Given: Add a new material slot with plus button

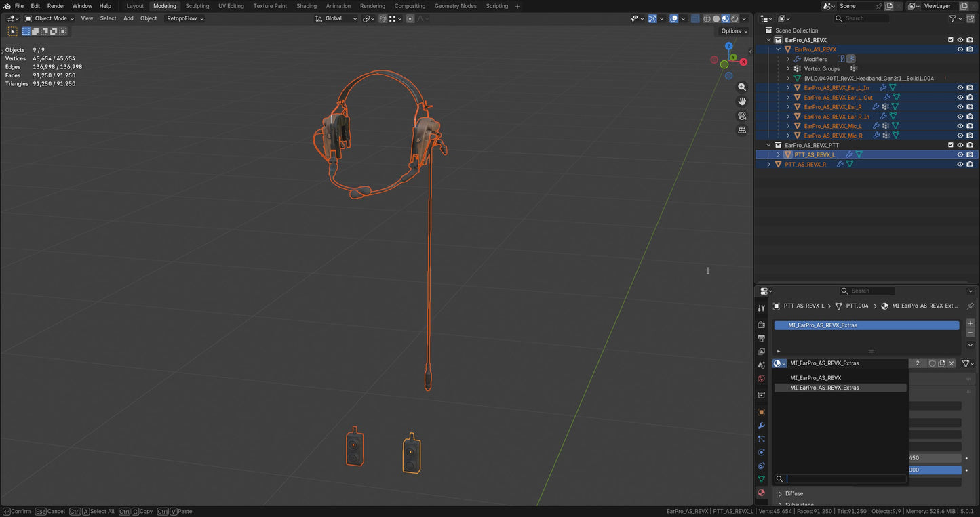Looking at the screenshot, I should click(x=970, y=323).
